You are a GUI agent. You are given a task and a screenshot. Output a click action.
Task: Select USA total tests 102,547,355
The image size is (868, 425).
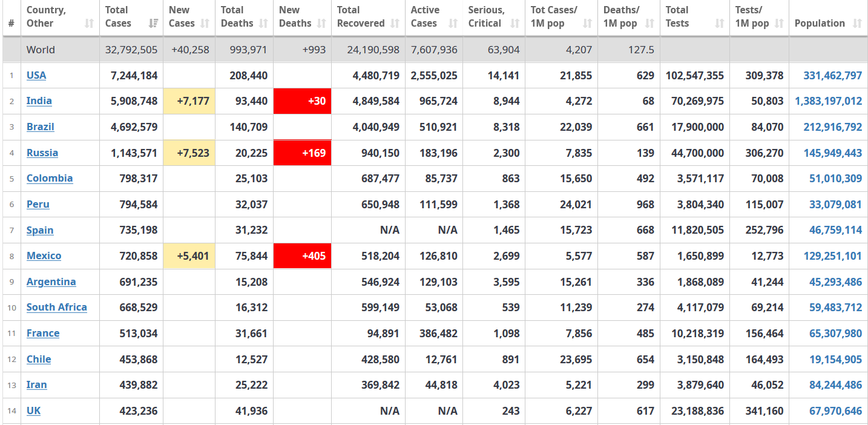(x=695, y=76)
